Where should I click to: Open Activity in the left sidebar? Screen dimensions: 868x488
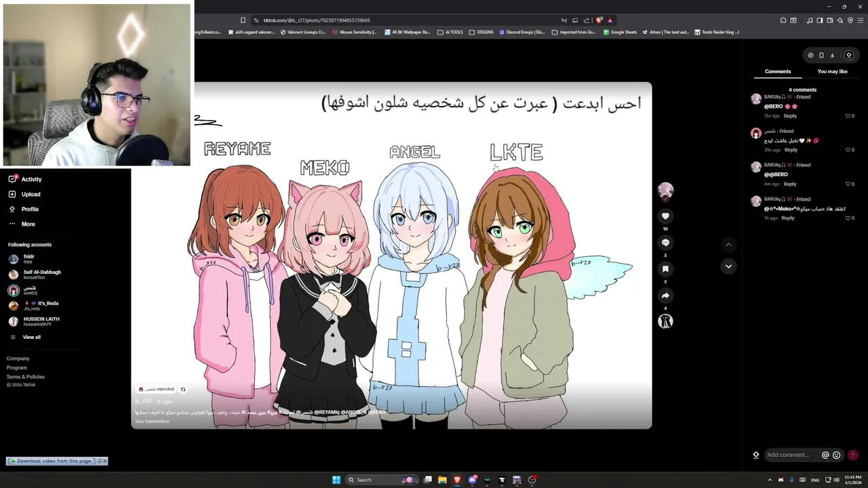pyautogui.click(x=25, y=179)
